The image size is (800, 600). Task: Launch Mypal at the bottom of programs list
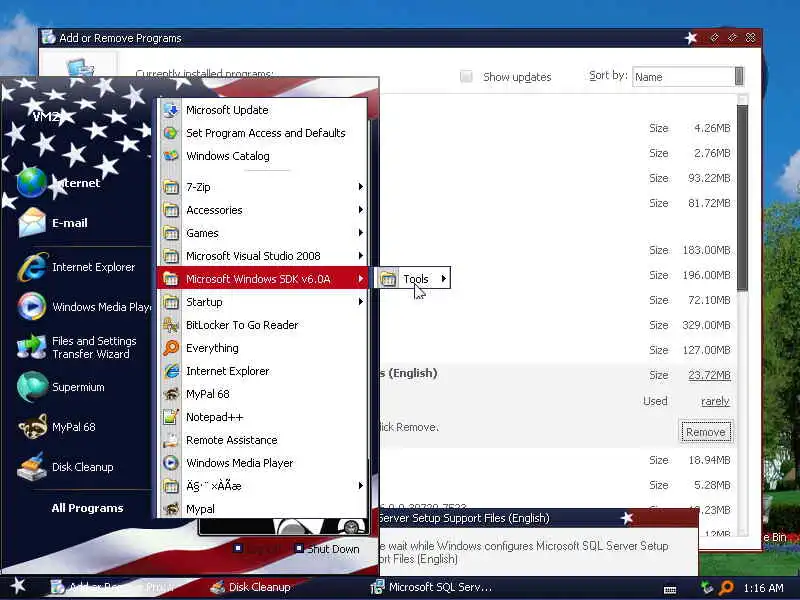pos(262,509)
